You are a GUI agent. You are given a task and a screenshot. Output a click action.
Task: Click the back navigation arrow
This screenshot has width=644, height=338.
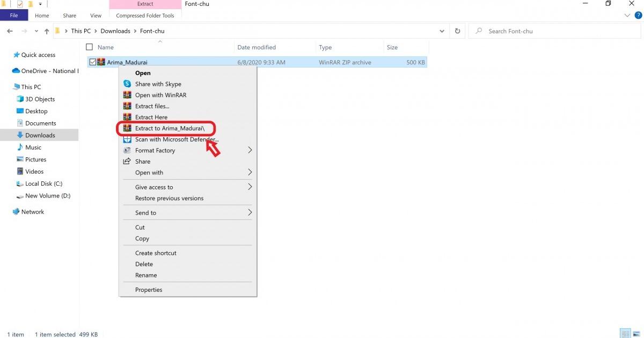click(9, 31)
